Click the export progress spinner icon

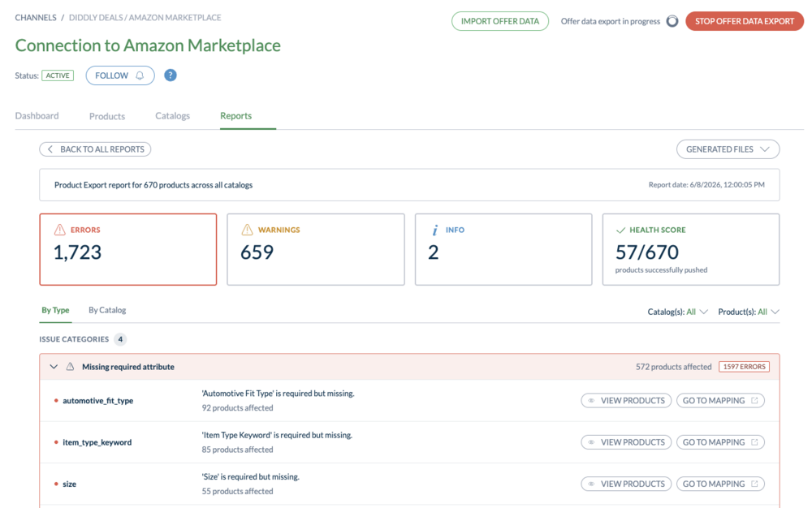[672, 21]
